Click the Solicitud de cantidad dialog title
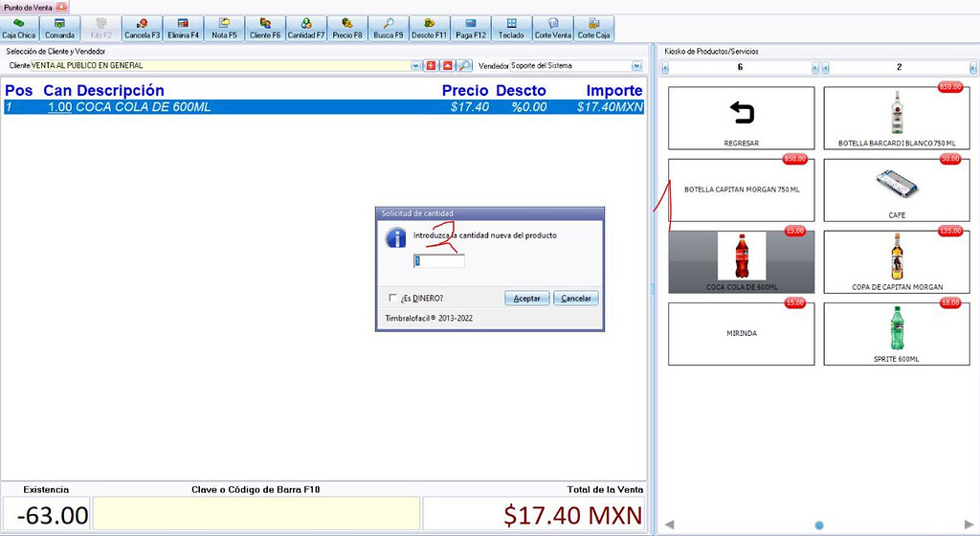The height and width of the screenshot is (536, 980). [417, 213]
